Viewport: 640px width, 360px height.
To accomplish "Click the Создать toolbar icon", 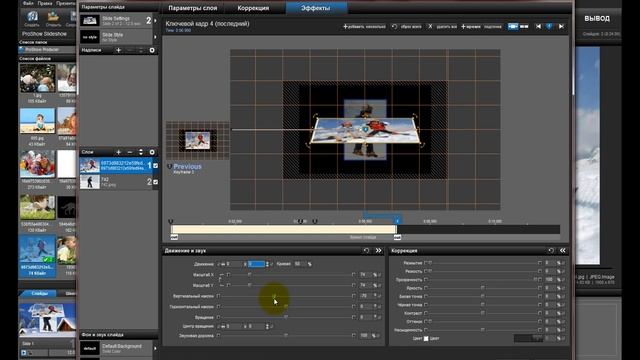I will pyautogui.click(x=32, y=19).
